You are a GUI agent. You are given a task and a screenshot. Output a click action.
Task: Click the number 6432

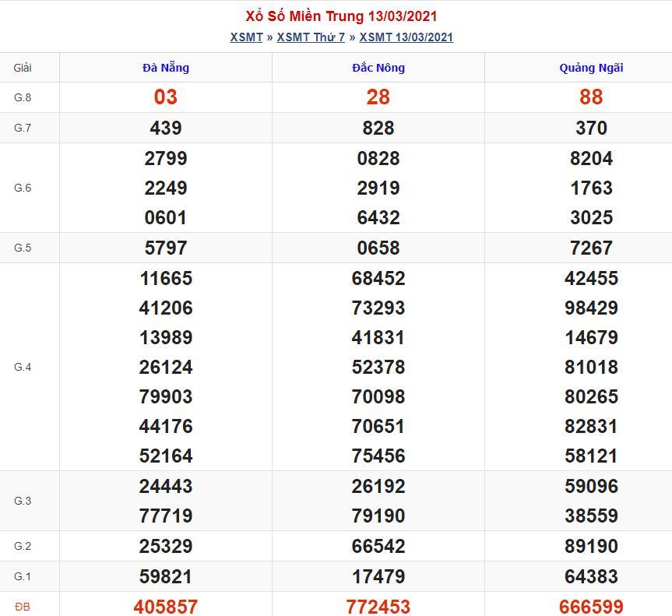378,217
